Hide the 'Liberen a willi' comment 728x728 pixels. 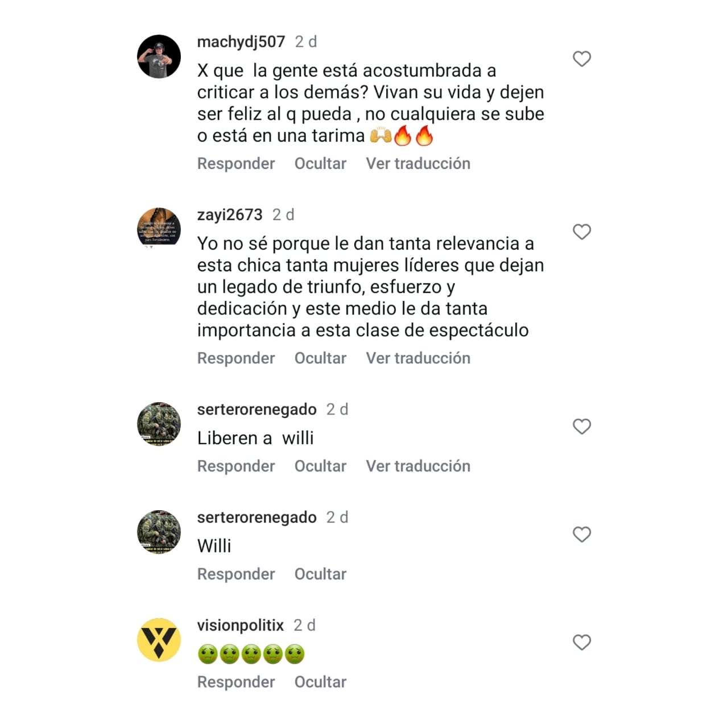[320, 466]
